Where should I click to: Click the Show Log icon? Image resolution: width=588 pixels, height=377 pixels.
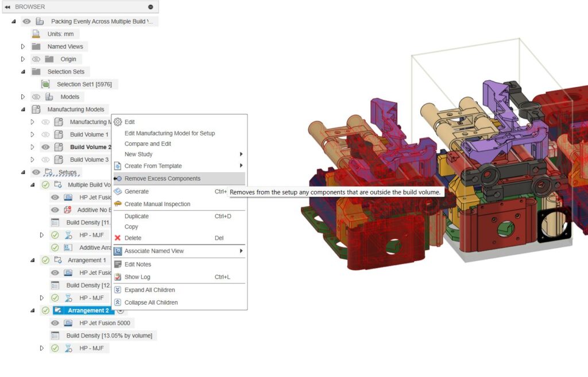pos(118,277)
